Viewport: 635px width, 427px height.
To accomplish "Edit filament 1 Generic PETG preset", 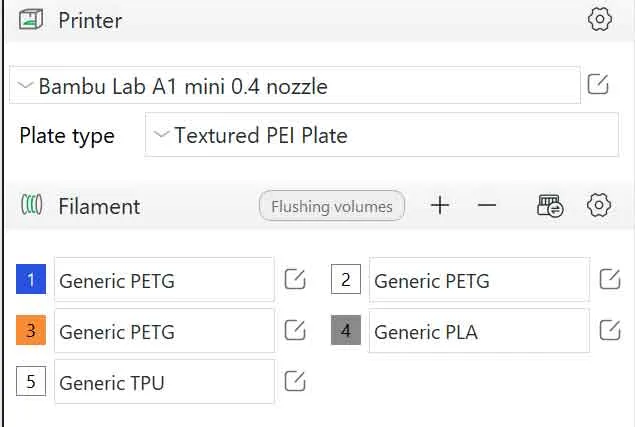I will pos(295,279).
